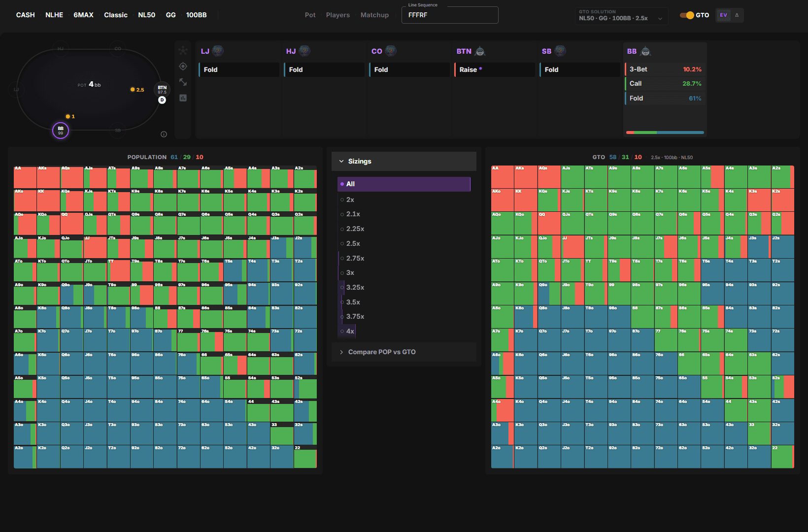Select the HJ Fold action
Viewport: 808px width, 532px height.
[324, 69]
